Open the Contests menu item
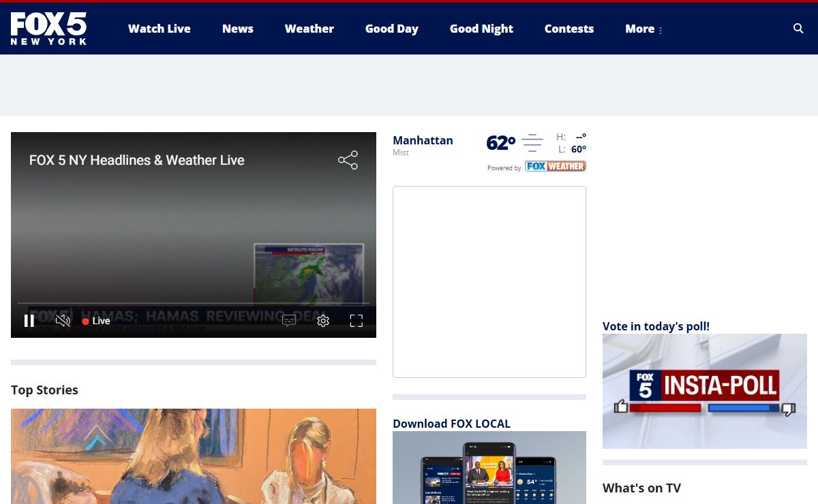818x504 pixels. point(569,29)
